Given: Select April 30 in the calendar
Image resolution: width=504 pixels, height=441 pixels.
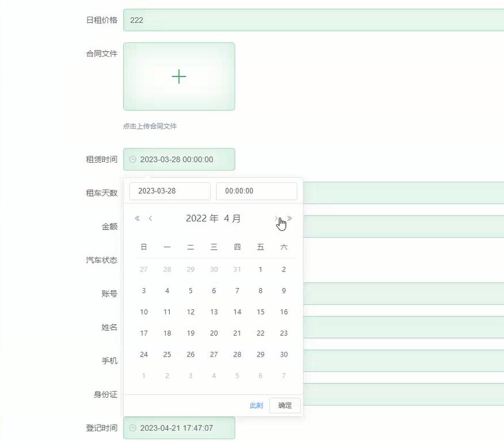Looking at the screenshot, I should pyautogui.click(x=284, y=354).
